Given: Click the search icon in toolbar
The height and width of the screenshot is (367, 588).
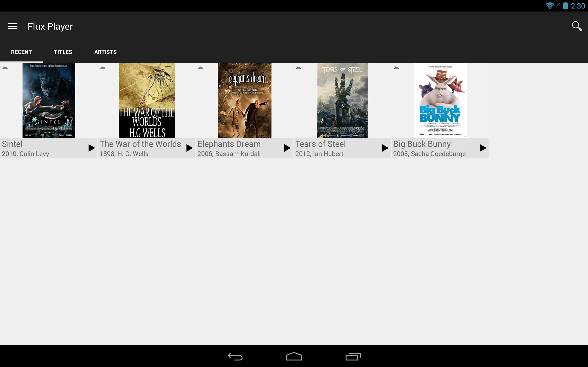Looking at the screenshot, I should (577, 26).
